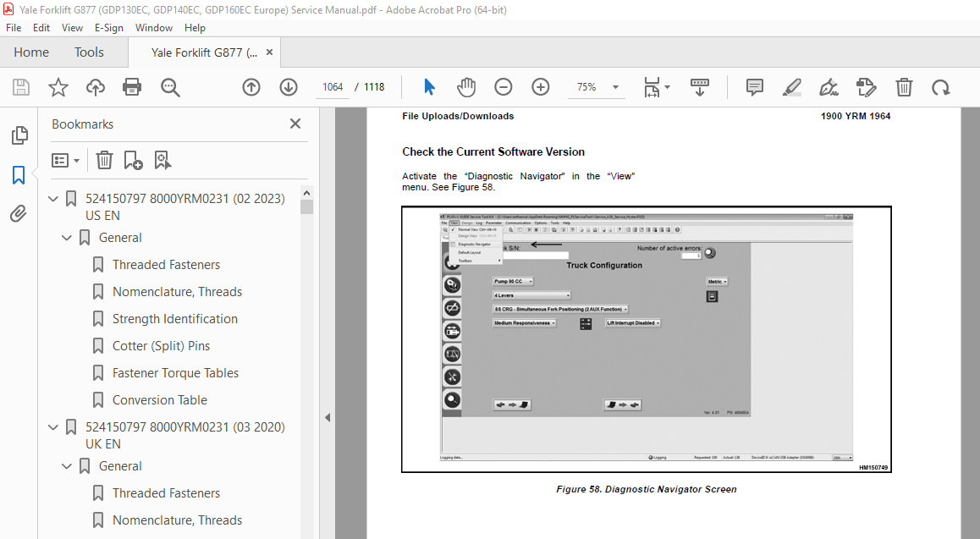Go to next page arrow
This screenshot has width=980, height=539.
(x=288, y=87)
